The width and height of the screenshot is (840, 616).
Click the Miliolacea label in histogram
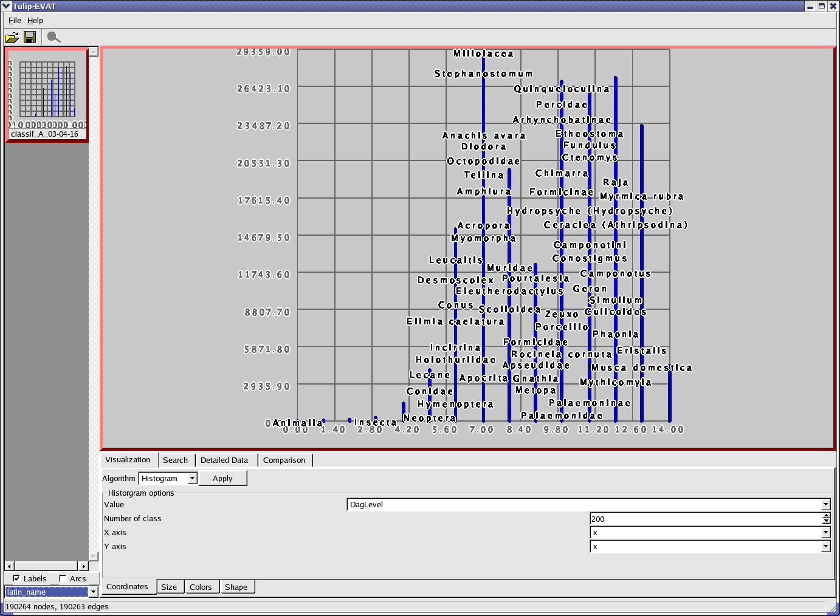pos(484,54)
